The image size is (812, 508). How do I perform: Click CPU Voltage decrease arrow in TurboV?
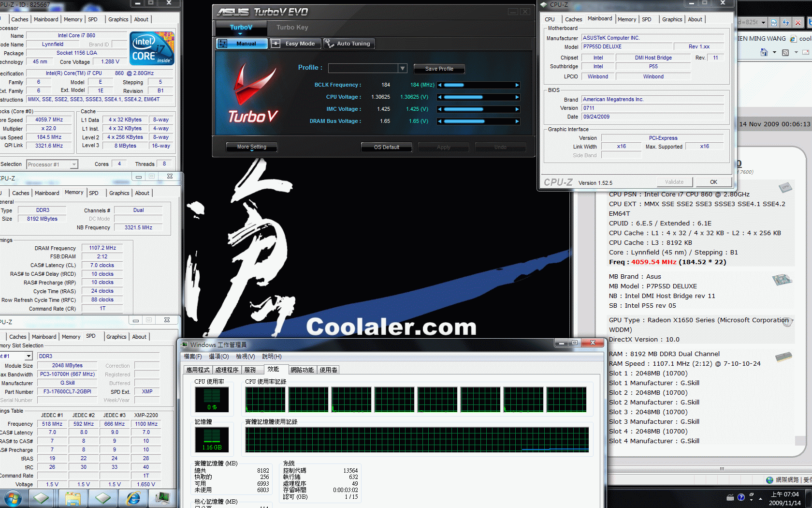pyautogui.click(x=440, y=97)
